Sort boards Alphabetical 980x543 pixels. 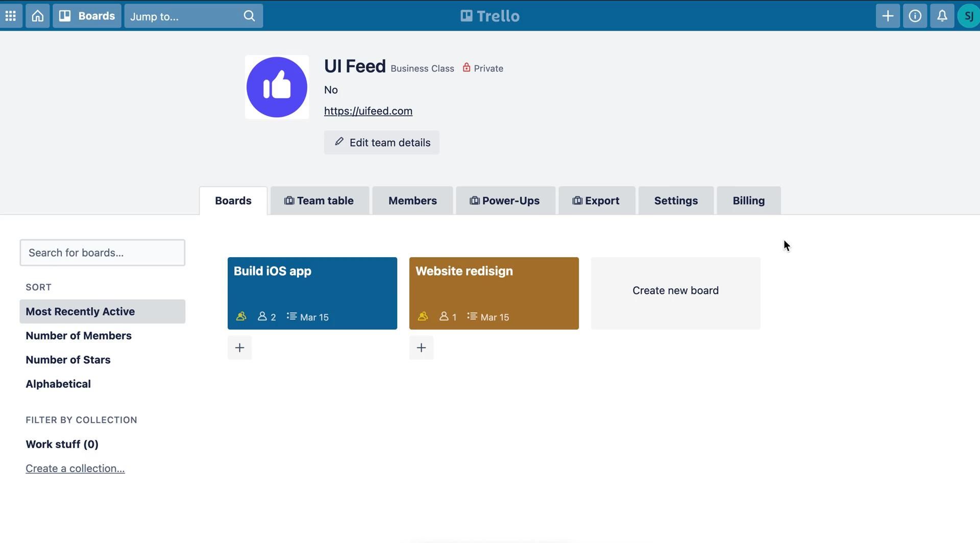(x=58, y=384)
